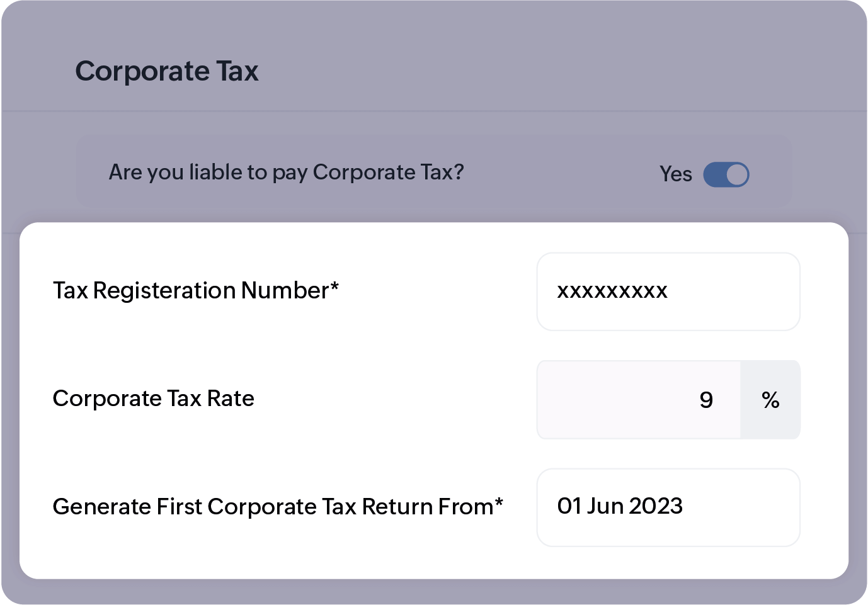This screenshot has height=605, width=868.
Task: Click the Corporate Tax liability question text
Action: [x=285, y=172]
